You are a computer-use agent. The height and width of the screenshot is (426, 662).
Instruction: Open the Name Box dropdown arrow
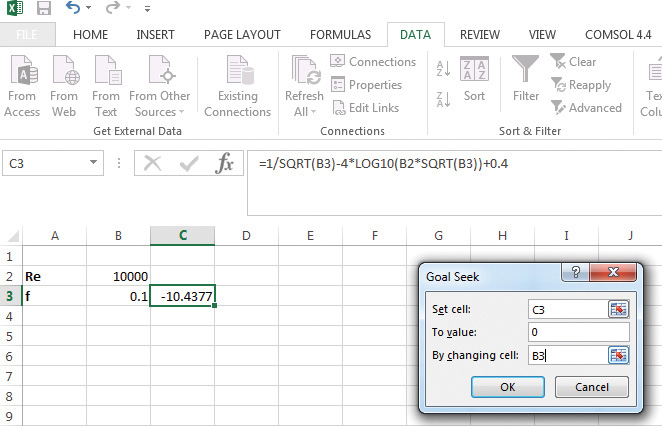(x=94, y=162)
